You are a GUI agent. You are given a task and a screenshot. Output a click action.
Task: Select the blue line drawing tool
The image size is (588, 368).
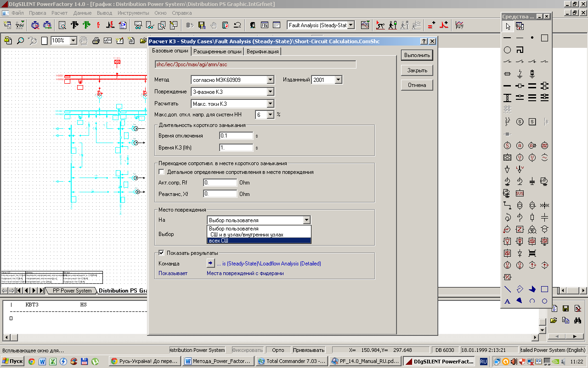(508, 289)
